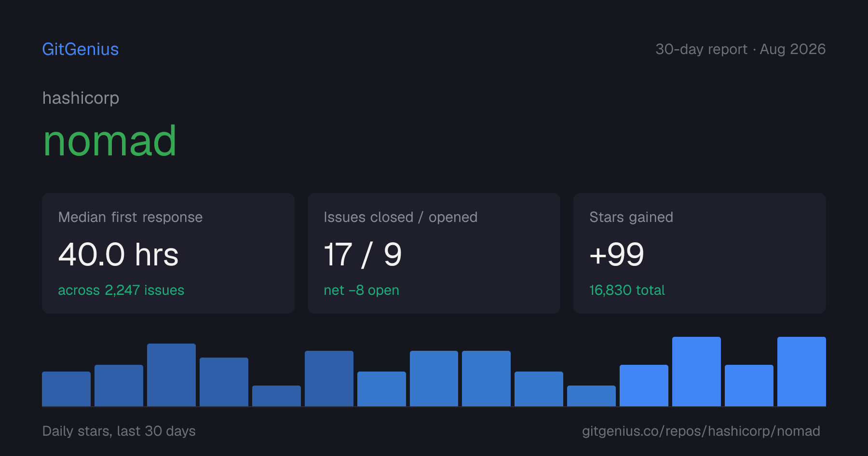Viewport: 868px width, 456px height.
Task: Click the "40.0 hrs" value
Action: pos(118,254)
